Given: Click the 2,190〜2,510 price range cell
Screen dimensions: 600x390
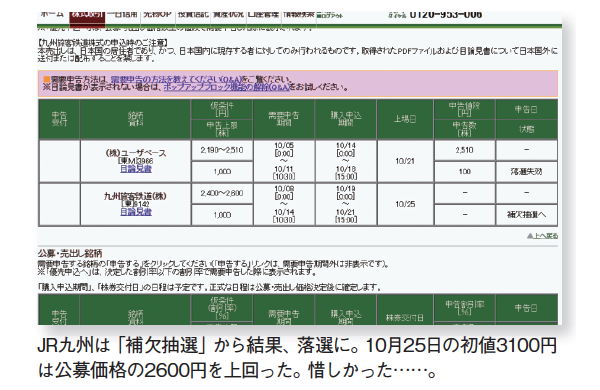Looking at the screenshot, I should pyautogui.click(x=222, y=150).
